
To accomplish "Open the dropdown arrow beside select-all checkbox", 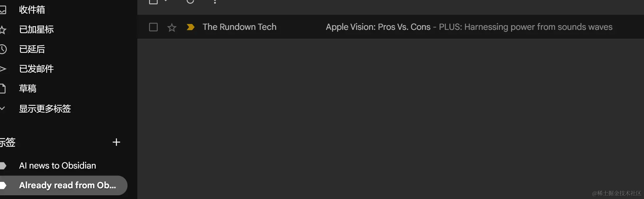I will 166,1.
